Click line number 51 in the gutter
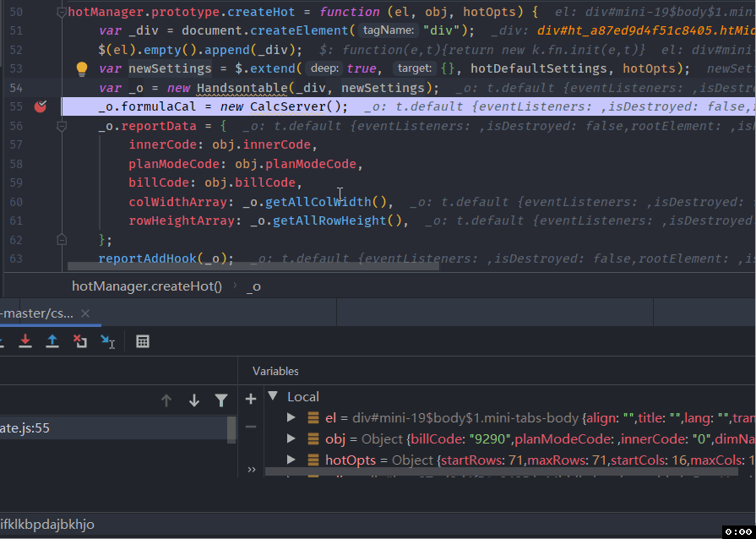 [x=16, y=31]
